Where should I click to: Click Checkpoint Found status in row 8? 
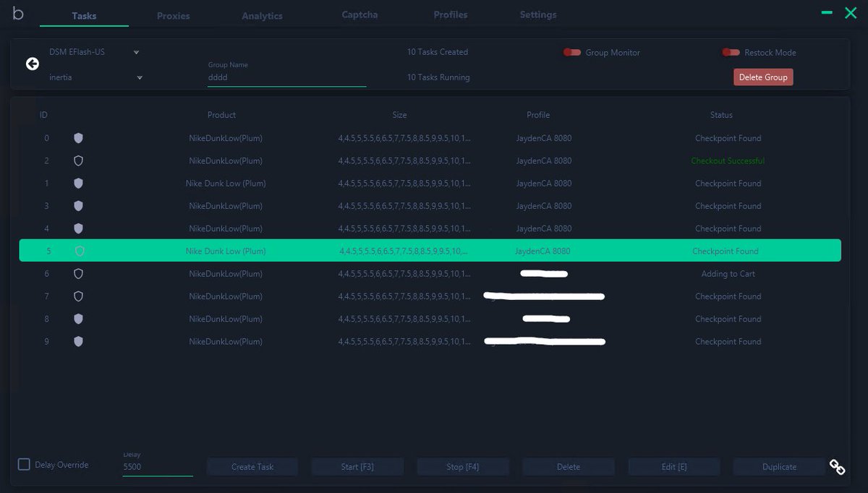click(728, 319)
